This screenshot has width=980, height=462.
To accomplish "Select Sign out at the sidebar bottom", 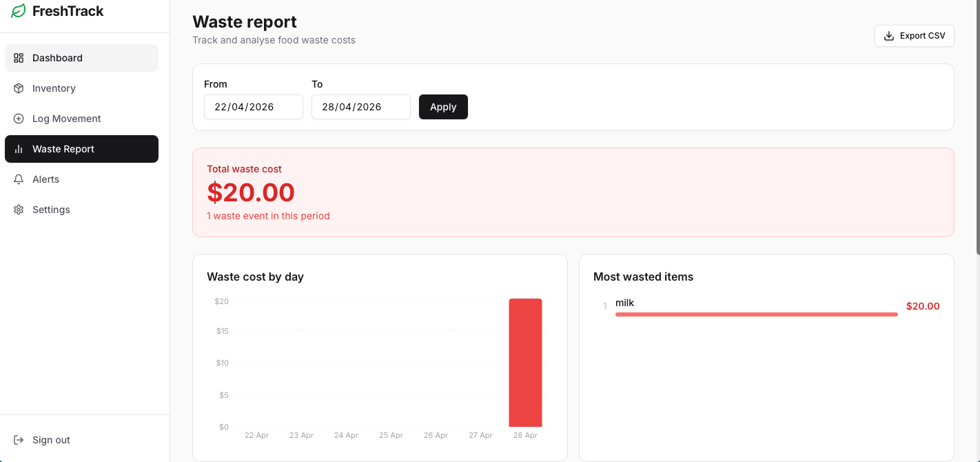I will tap(50, 439).
